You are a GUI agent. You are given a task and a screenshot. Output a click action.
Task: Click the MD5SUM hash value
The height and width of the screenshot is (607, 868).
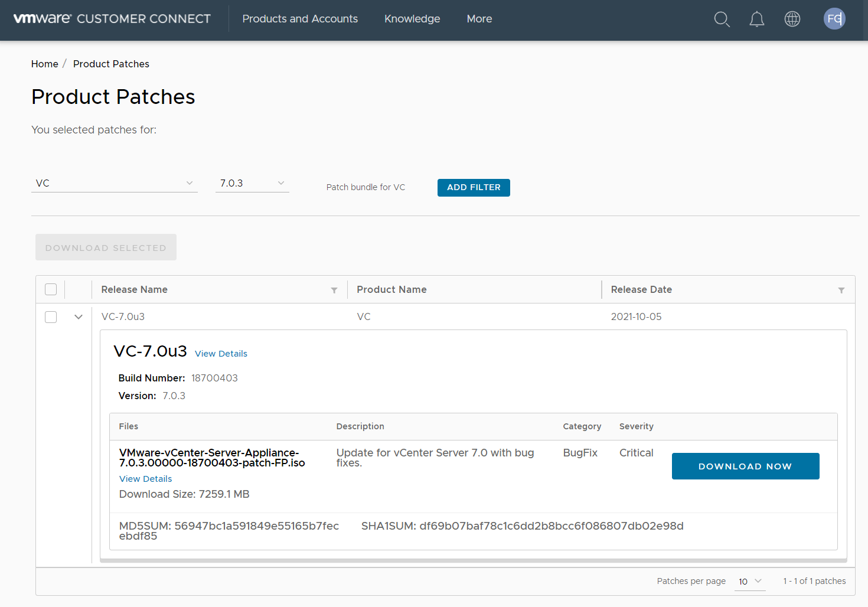[x=229, y=531]
